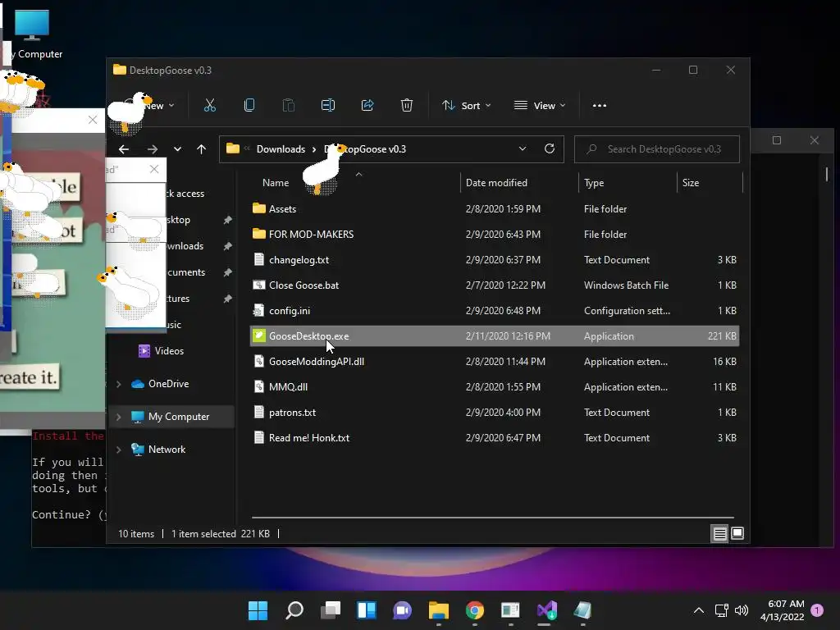Go forward with the right arrow
Image resolution: width=840 pixels, height=630 pixels.
coord(152,149)
